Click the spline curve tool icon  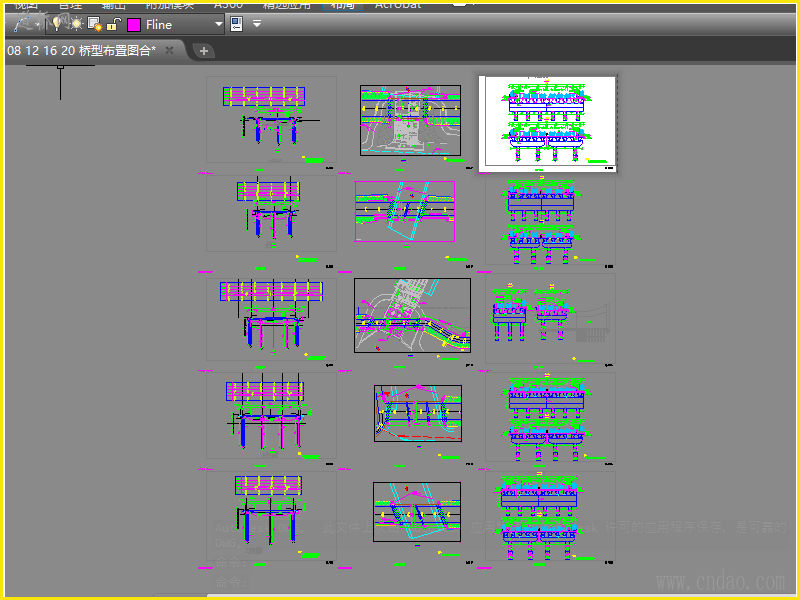[23, 23]
